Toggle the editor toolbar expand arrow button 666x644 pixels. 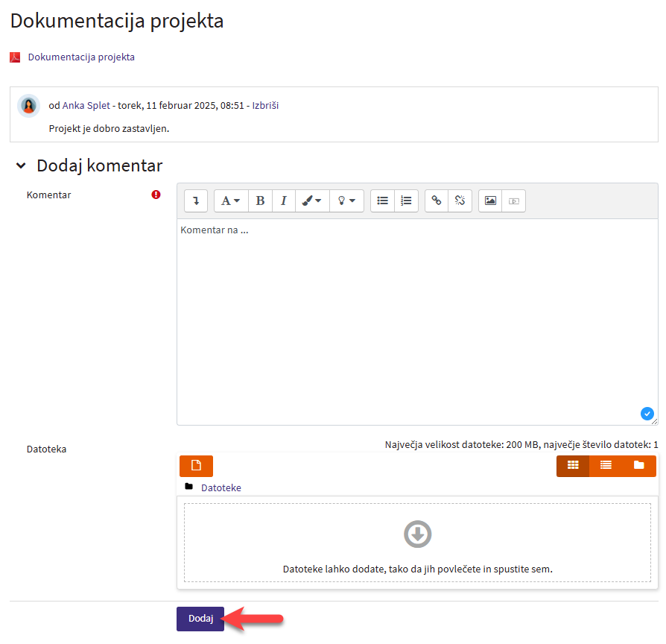coord(196,201)
